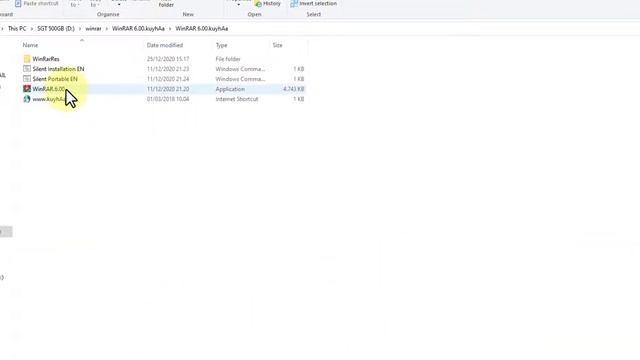Click the date 11/12/2020 21.24
Screen dimensions: 640x360
click(168, 79)
